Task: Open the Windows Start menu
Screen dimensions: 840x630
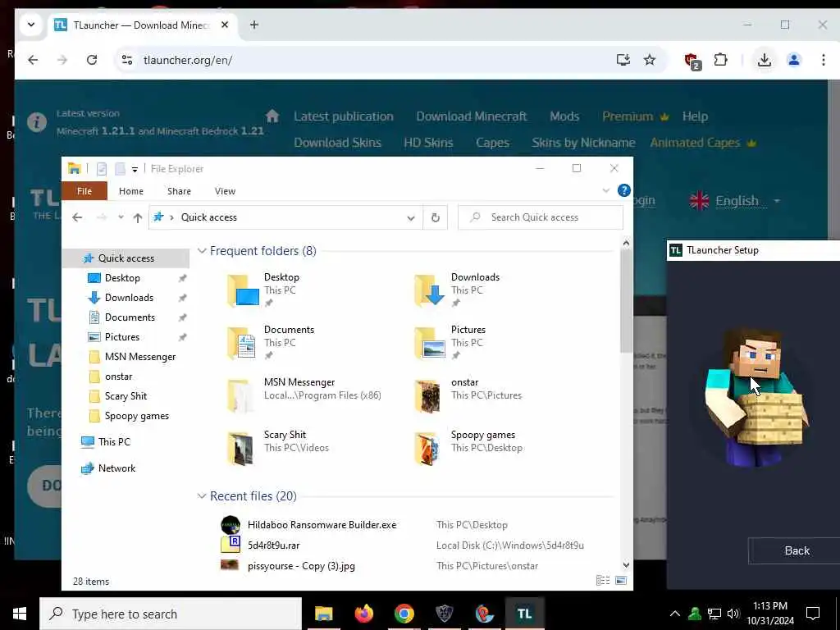Action: [20, 614]
